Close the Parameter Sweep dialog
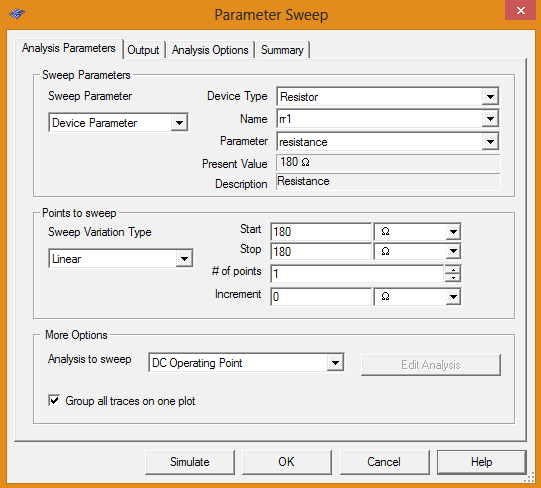This screenshot has width=541, height=488. (521, 10)
